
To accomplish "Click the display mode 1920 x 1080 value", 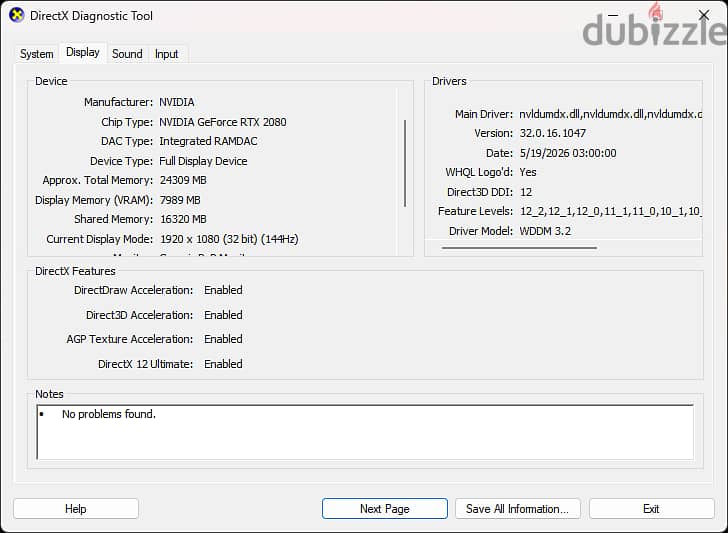I will coord(229,239).
